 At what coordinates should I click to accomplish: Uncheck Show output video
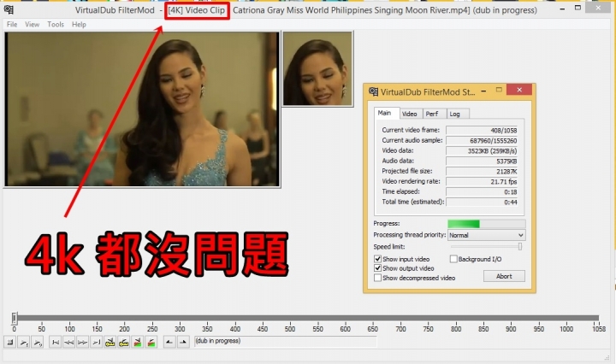coord(377,268)
